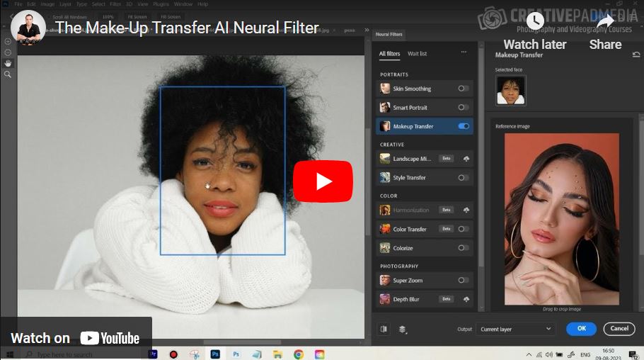The width and height of the screenshot is (644, 360).
Task: Turn off the Makeup Transfer filter
Action: (x=464, y=126)
